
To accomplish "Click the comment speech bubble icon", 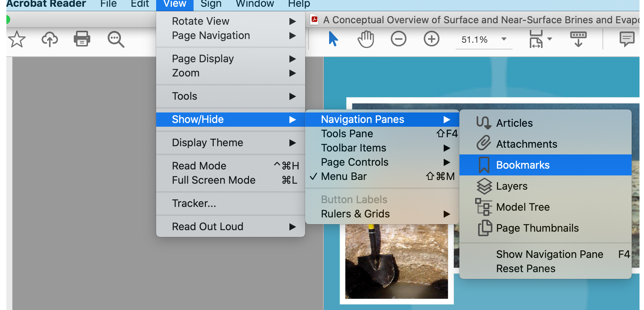I will (627, 39).
